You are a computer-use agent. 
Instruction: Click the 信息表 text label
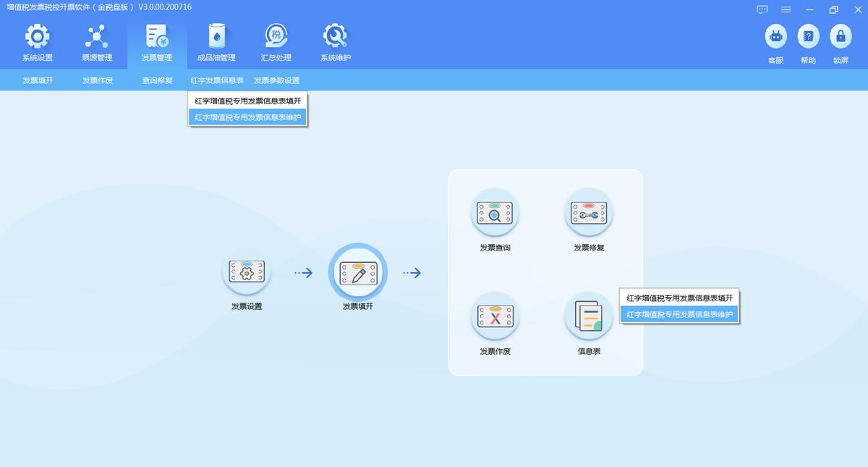(589, 351)
